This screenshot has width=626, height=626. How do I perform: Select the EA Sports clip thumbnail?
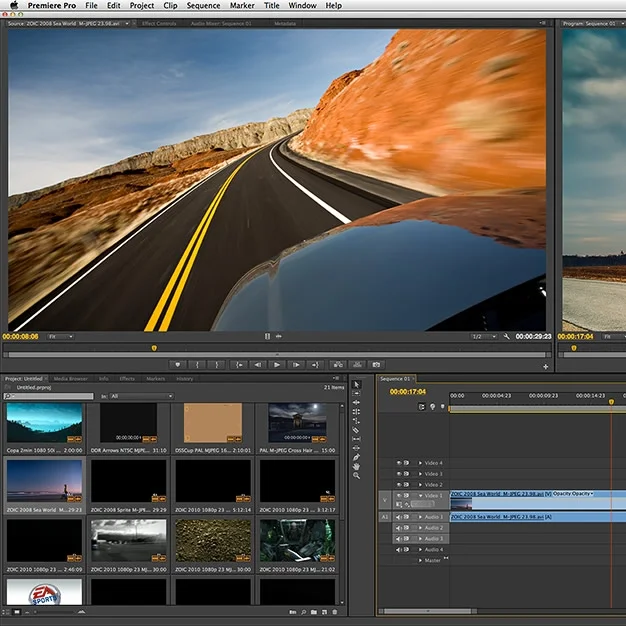click(44, 592)
